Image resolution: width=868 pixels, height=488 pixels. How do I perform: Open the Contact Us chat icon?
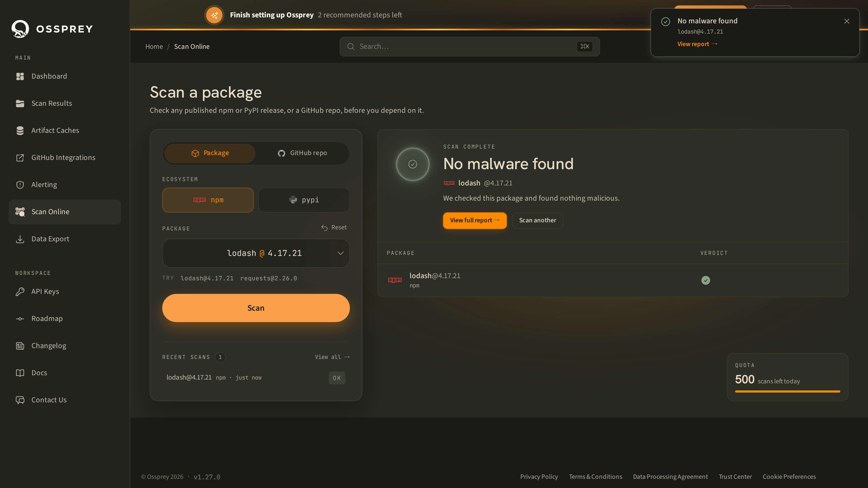point(20,400)
